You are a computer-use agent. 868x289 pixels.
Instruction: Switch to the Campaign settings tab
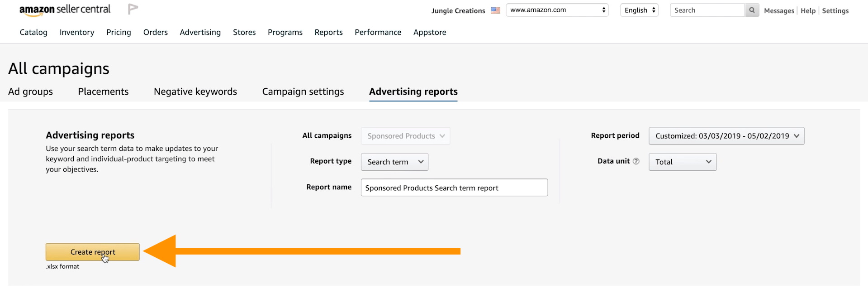(303, 92)
